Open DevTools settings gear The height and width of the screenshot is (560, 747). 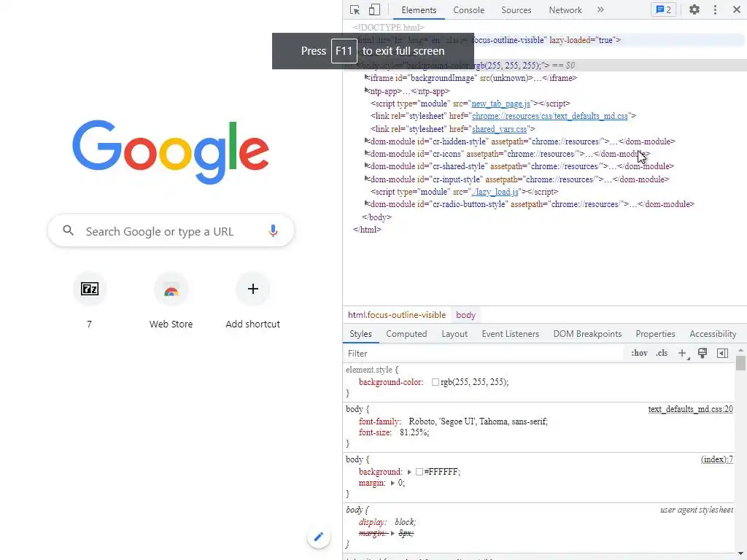[x=694, y=9]
